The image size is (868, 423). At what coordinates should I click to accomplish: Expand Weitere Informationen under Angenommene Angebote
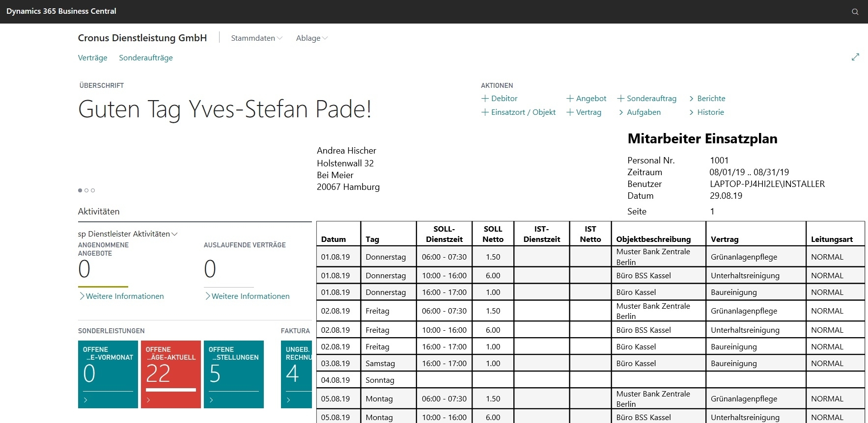[121, 296]
